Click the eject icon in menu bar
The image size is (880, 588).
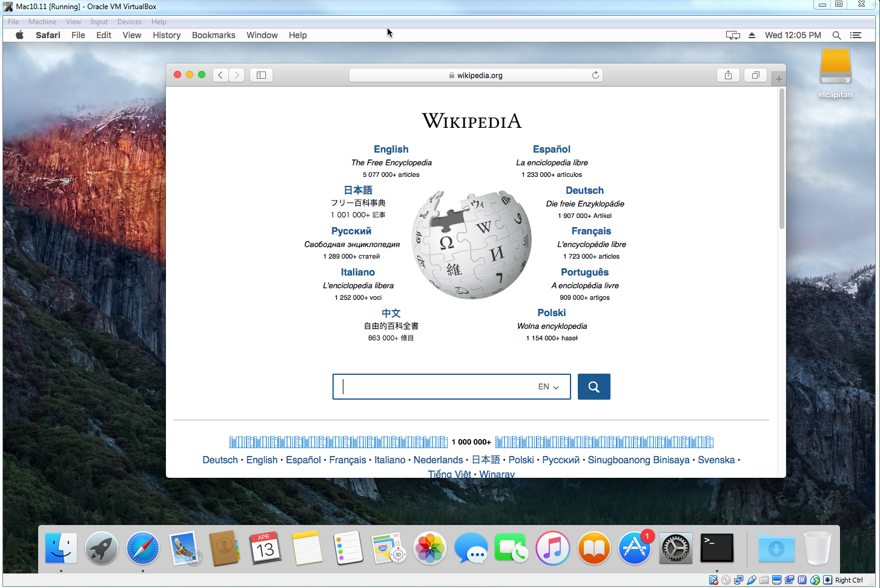point(752,35)
